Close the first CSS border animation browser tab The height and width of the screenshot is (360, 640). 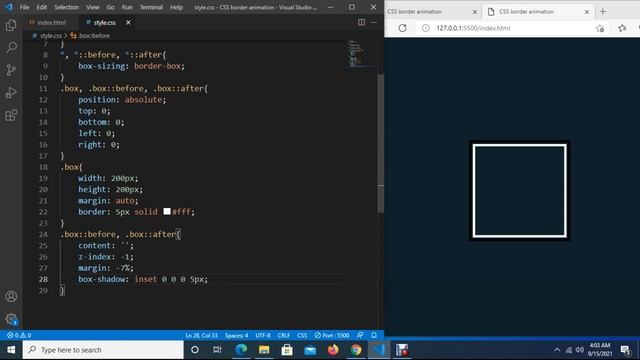[x=475, y=12]
